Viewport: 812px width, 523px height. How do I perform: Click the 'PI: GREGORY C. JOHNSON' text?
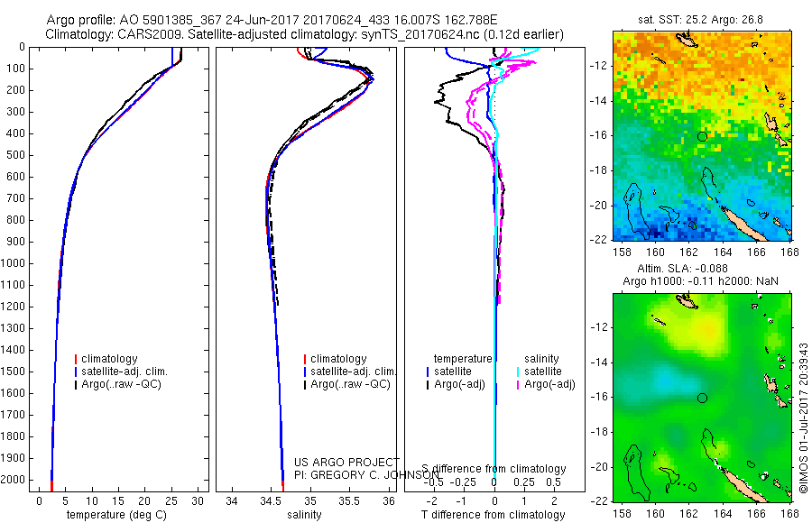point(366,475)
